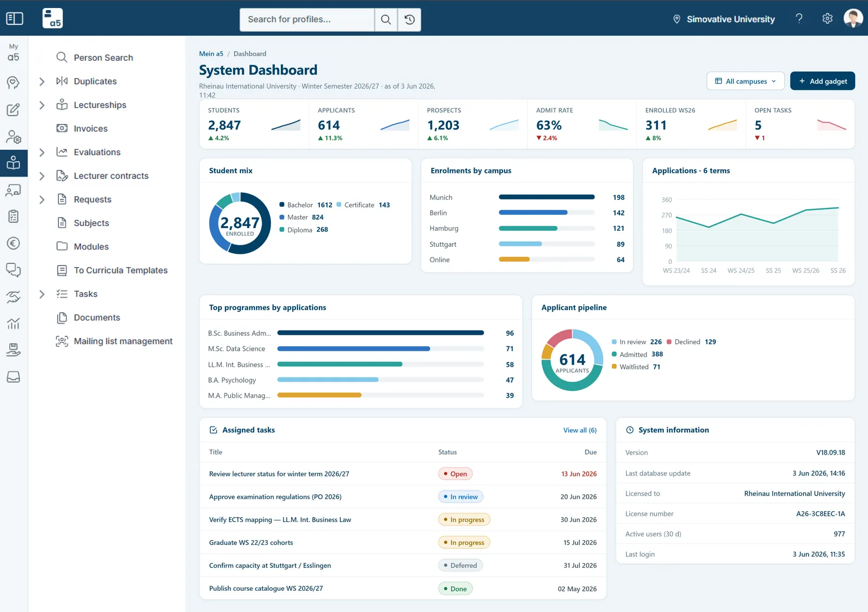This screenshot has height=612, width=868.
Task: Open Subjects in the menu
Action: pos(91,223)
